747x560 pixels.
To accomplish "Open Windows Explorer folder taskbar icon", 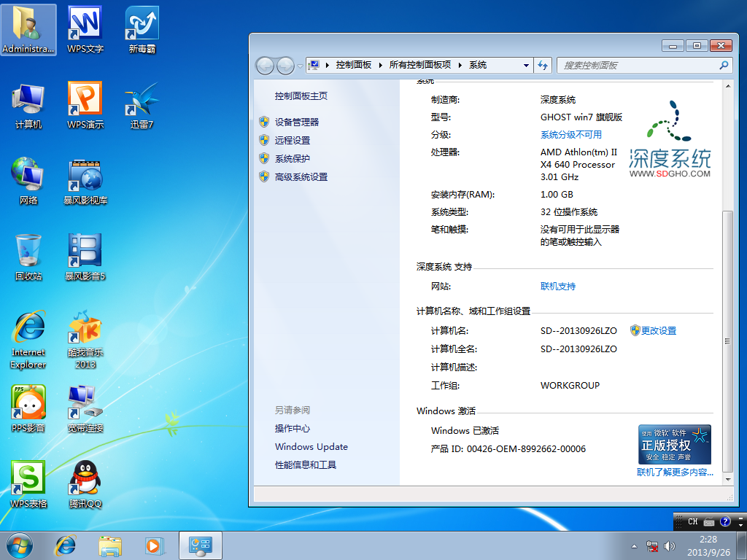I will pyautogui.click(x=110, y=545).
